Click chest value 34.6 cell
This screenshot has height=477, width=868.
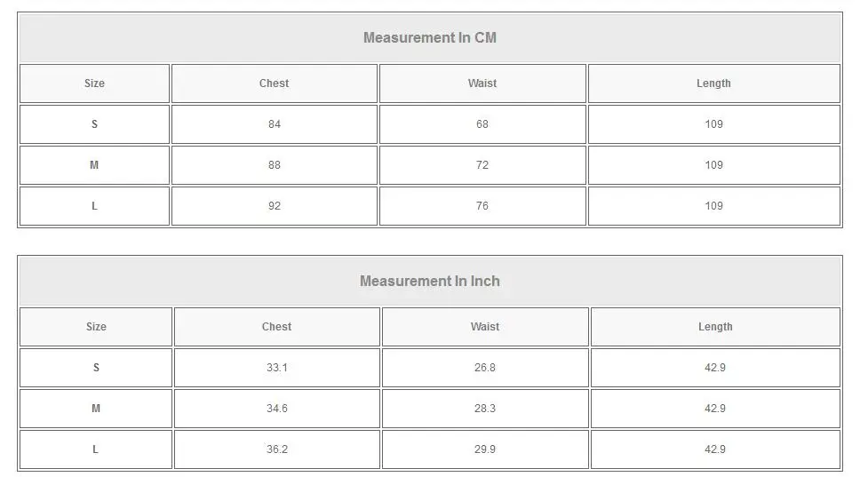pyautogui.click(x=276, y=409)
